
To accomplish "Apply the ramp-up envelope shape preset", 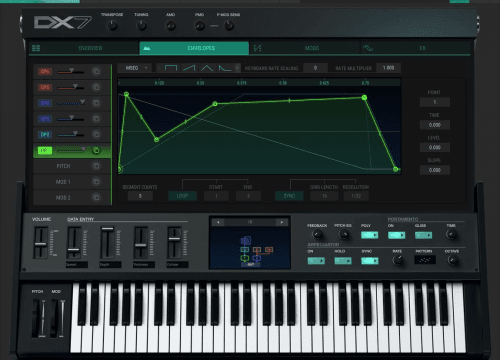I will coord(189,68).
